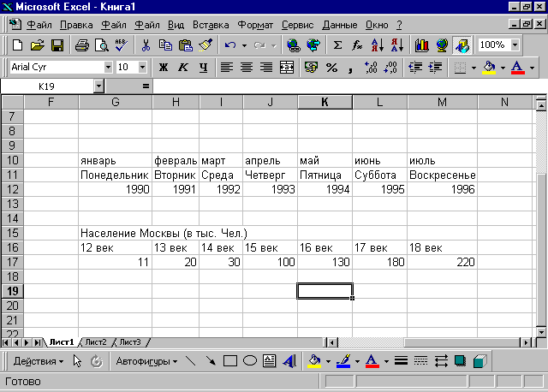The width and height of the screenshot is (548, 392).
Task: Open the Правка menu
Action: (76, 25)
